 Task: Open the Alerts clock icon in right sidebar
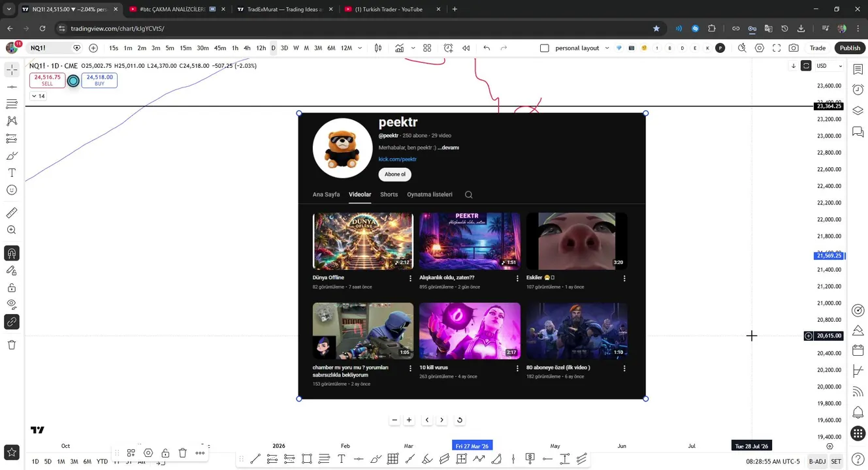tap(858, 89)
